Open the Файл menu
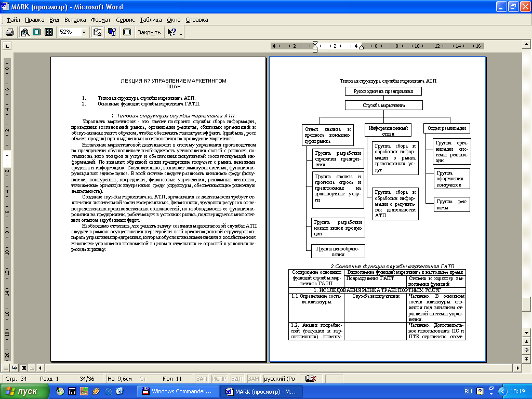Screen dimensions: 532x399 [x=13, y=20]
